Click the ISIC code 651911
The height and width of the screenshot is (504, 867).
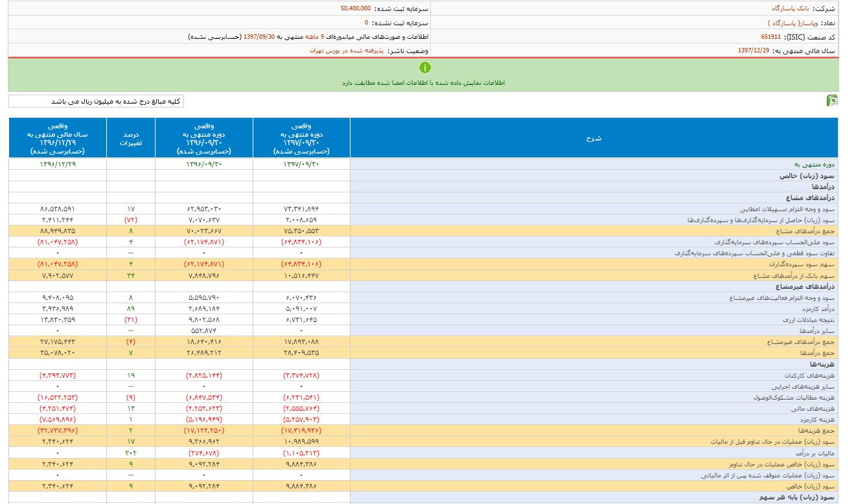point(771,37)
